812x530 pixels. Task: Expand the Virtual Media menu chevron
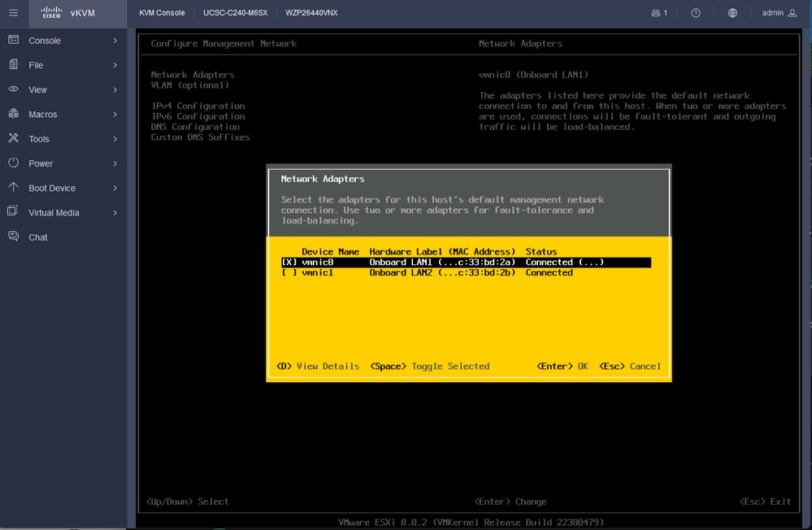115,213
